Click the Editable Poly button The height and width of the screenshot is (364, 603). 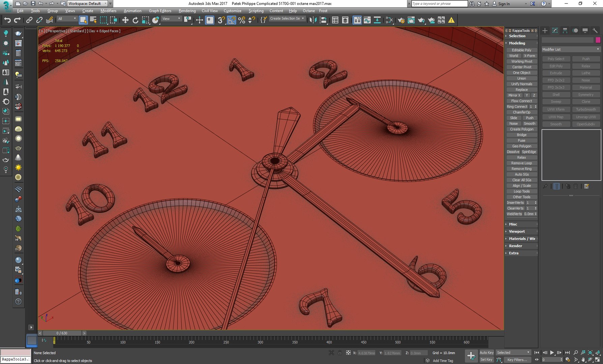(x=521, y=50)
